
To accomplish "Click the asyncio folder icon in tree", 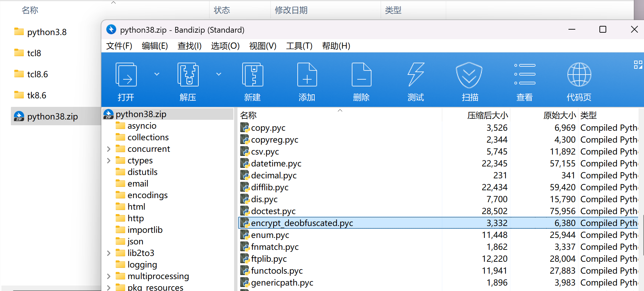I will pyautogui.click(x=120, y=126).
